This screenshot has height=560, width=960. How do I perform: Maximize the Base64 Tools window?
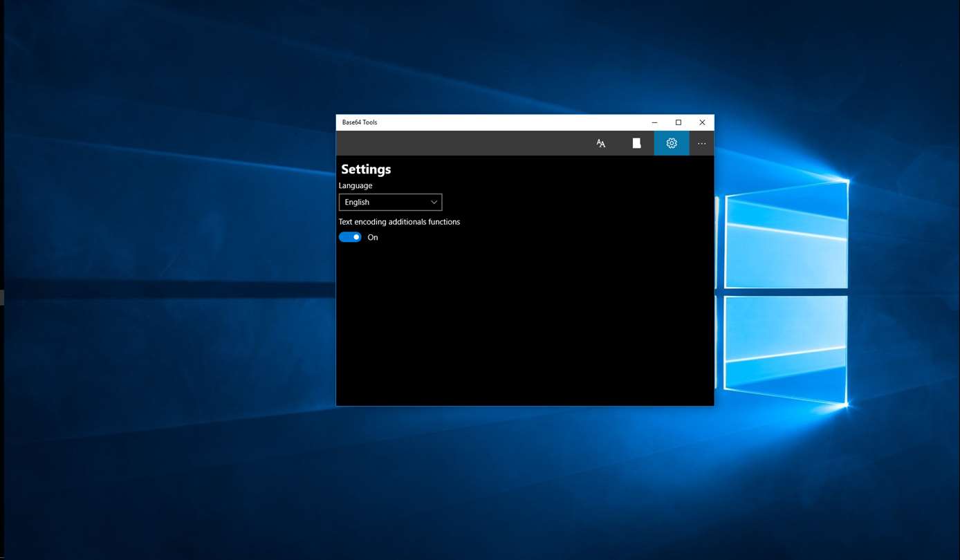679,122
